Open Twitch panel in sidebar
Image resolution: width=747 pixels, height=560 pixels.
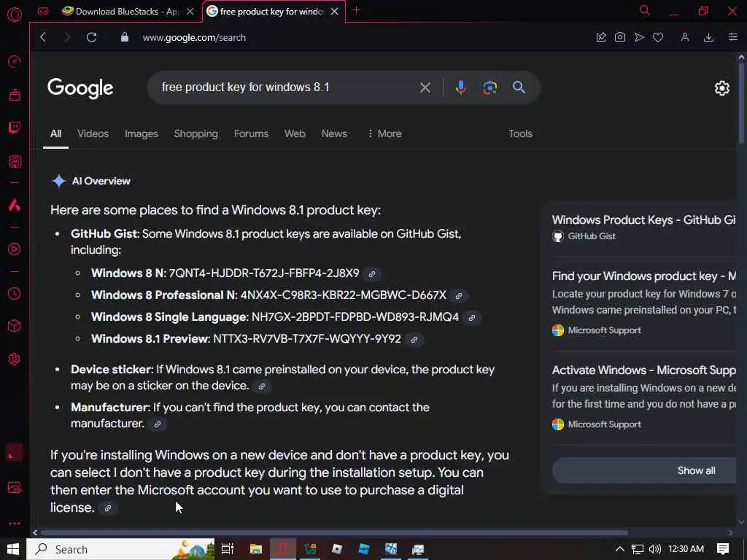pos(15,128)
